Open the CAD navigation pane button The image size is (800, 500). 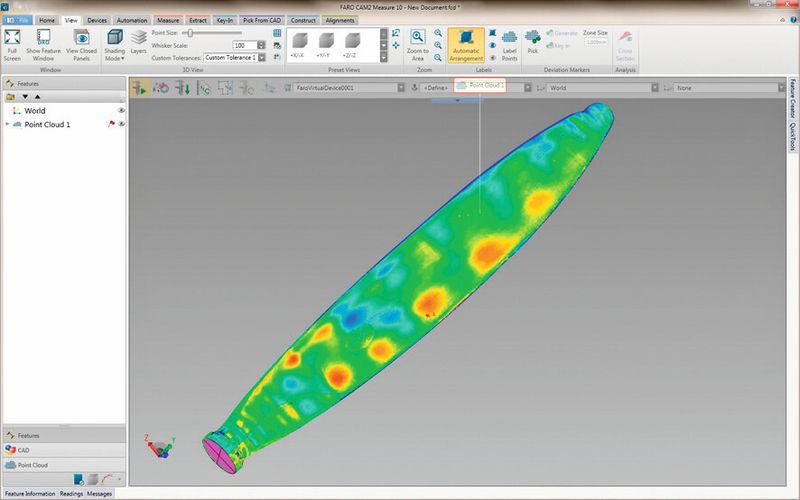click(x=64, y=450)
